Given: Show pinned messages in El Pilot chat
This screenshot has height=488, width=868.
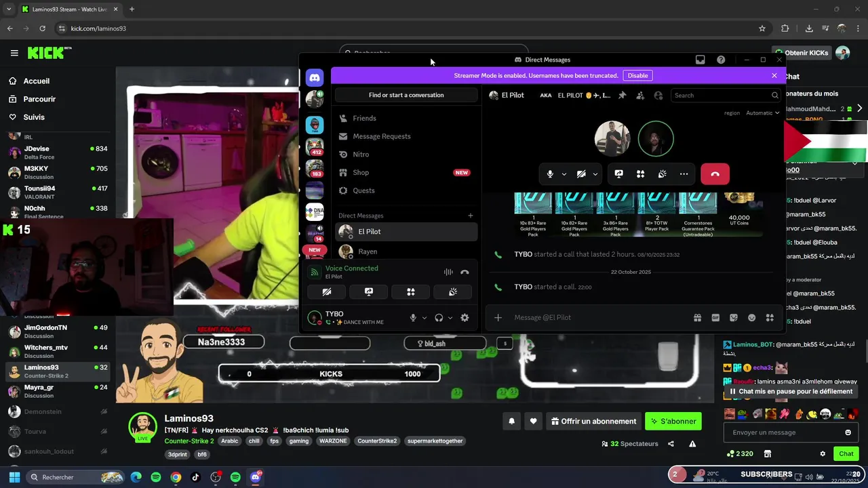Looking at the screenshot, I should tap(623, 96).
